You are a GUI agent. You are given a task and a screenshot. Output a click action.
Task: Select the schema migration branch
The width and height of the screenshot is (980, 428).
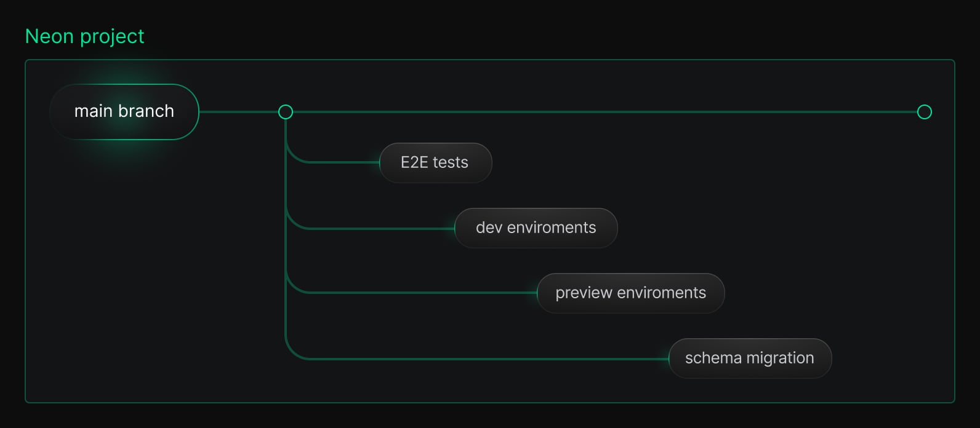click(749, 359)
